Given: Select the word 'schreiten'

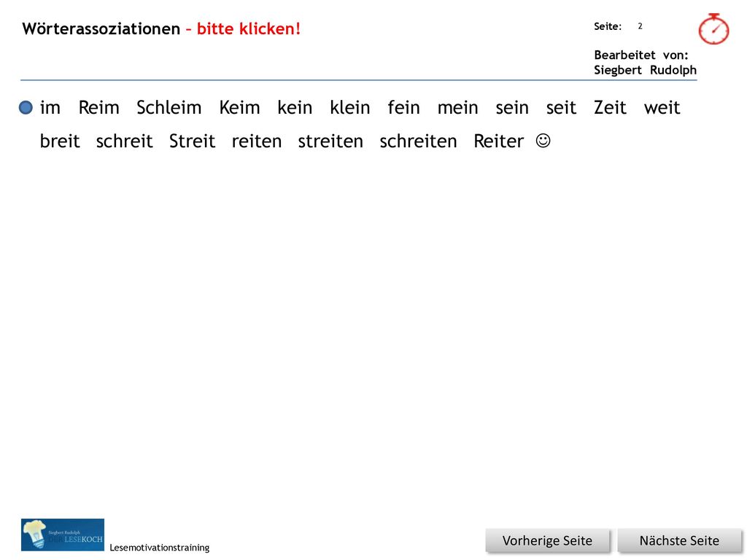Looking at the screenshot, I should [x=418, y=141].
